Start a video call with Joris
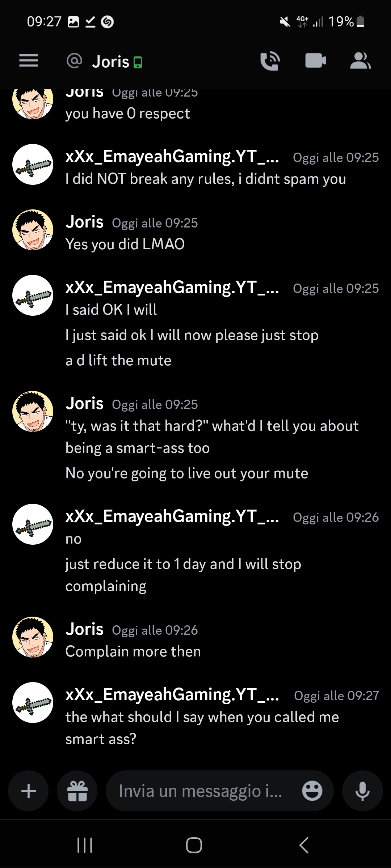This screenshot has height=868, width=391. coord(315,61)
